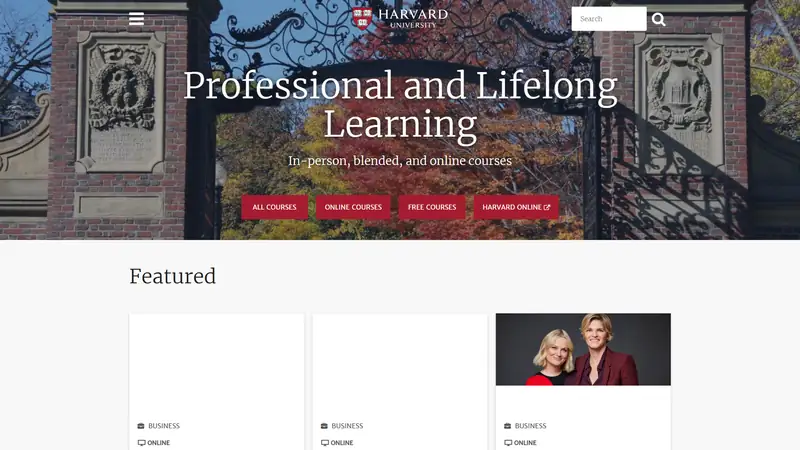
Task: Open the featured card with two women photo
Action: pyautogui.click(x=583, y=382)
